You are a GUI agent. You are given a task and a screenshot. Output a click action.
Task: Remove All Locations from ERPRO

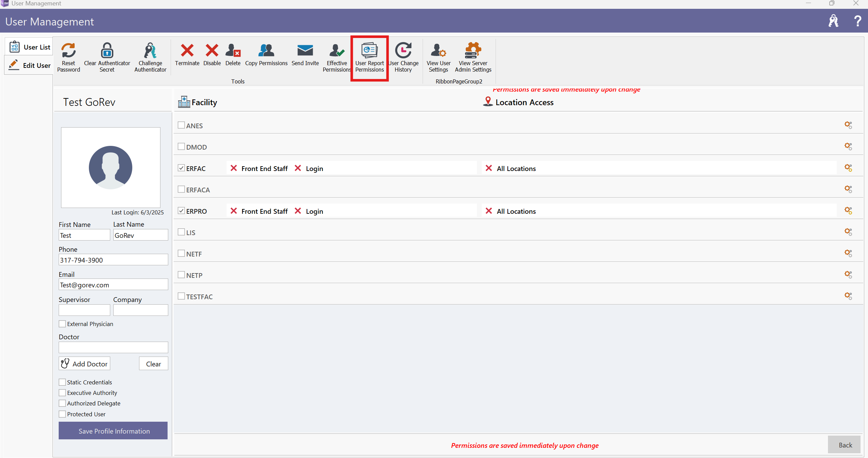(x=489, y=211)
